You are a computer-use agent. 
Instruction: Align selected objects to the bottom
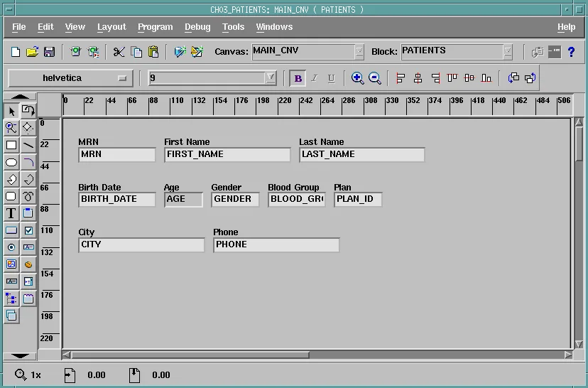[486, 78]
